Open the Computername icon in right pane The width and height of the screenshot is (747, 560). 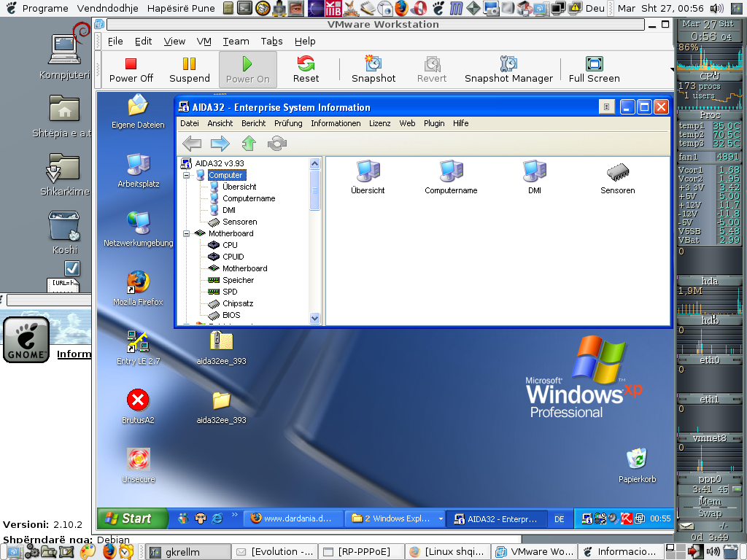pos(451,177)
